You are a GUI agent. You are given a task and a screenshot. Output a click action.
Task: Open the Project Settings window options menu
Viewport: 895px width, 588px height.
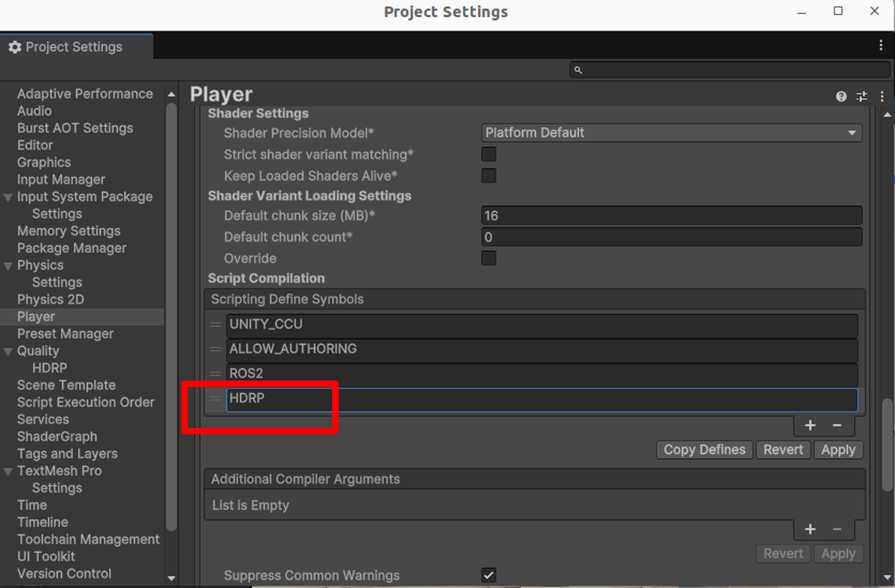881,45
